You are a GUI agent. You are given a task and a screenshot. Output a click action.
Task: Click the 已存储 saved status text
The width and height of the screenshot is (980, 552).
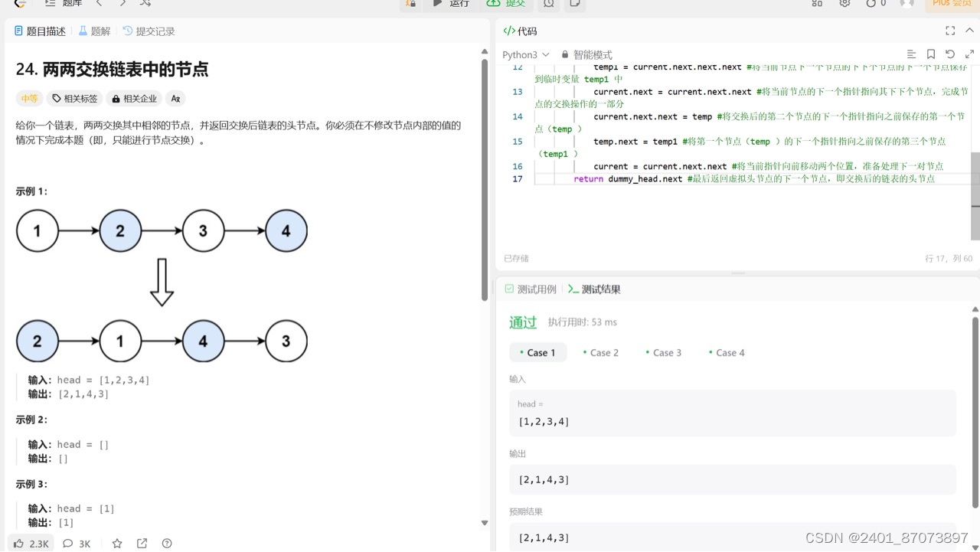coord(516,259)
